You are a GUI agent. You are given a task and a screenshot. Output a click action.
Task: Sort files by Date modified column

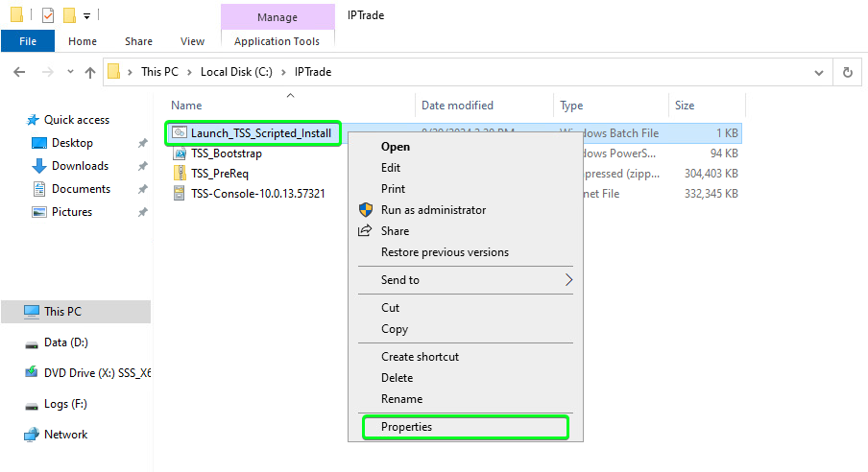pyautogui.click(x=457, y=106)
